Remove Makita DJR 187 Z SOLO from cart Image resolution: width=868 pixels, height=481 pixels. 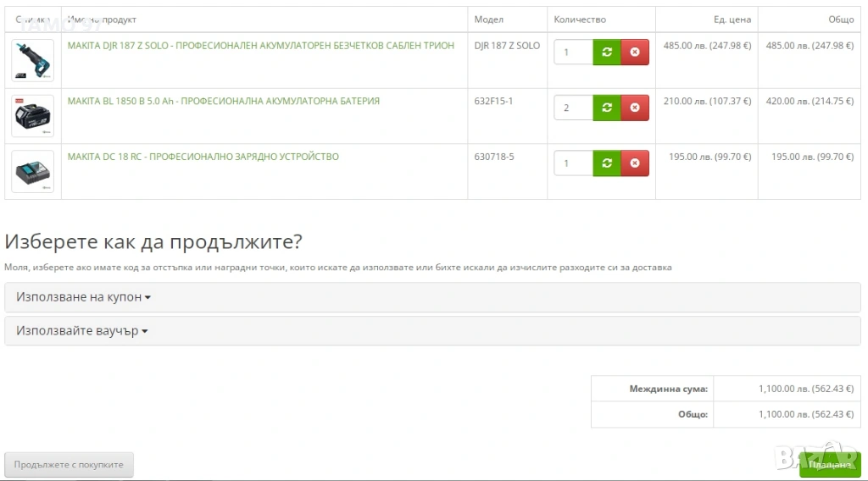(635, 53)
